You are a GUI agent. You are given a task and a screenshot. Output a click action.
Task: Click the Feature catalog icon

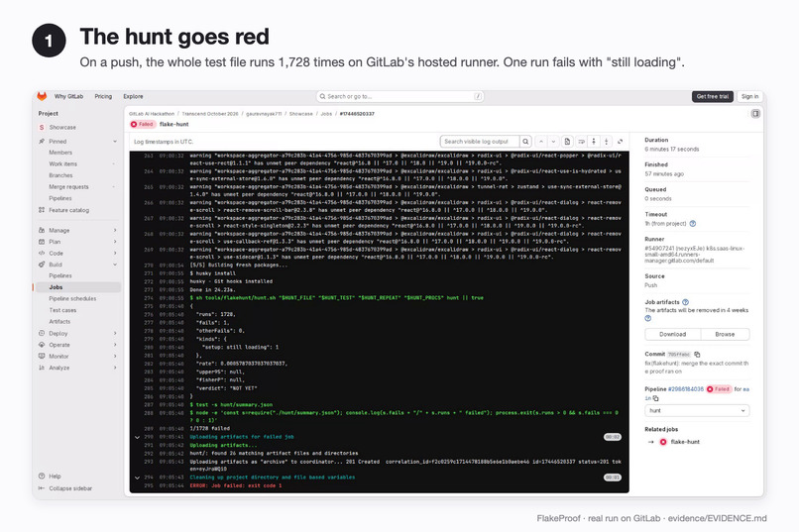42,210
